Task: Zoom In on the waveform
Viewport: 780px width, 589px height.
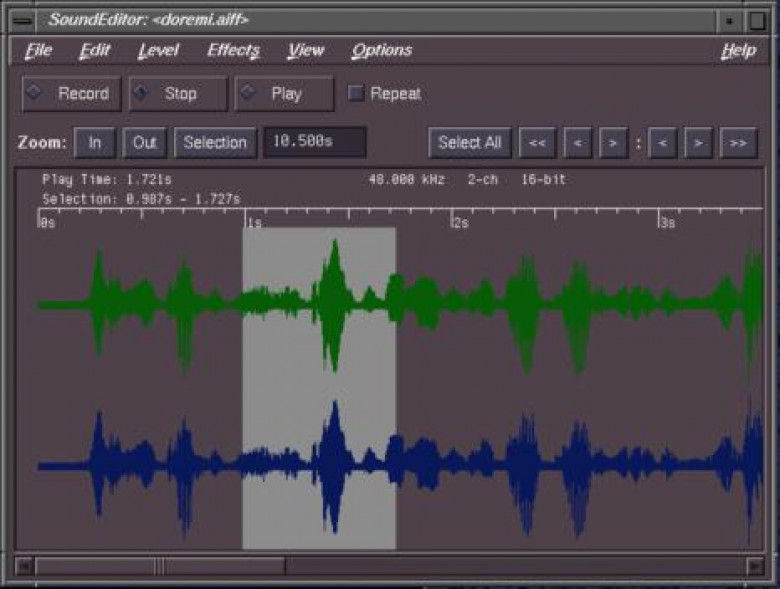Action: coord(95,143)
